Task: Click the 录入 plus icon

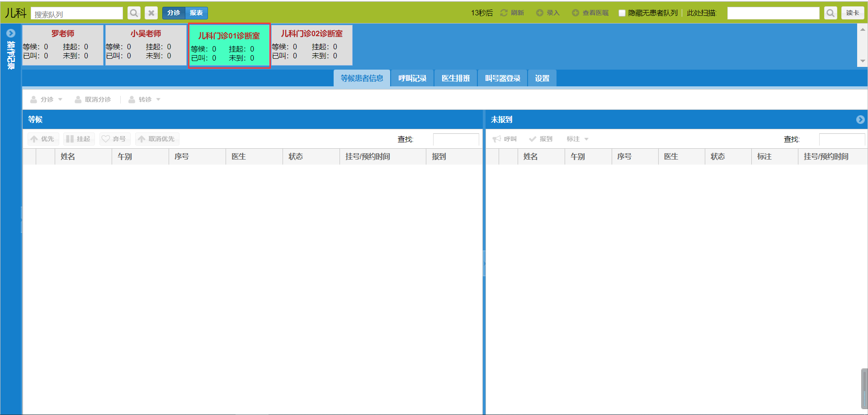Action: tap(539, 13)
